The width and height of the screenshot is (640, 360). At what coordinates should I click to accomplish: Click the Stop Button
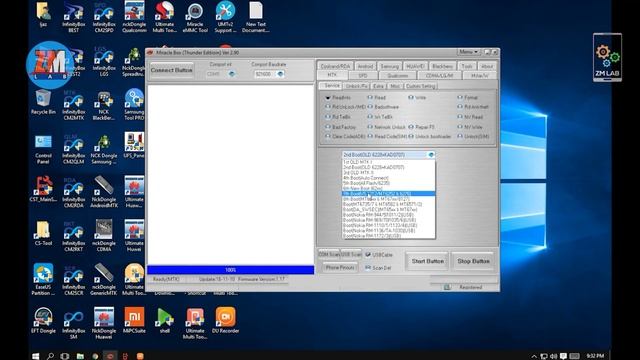[x=473, y=261]
